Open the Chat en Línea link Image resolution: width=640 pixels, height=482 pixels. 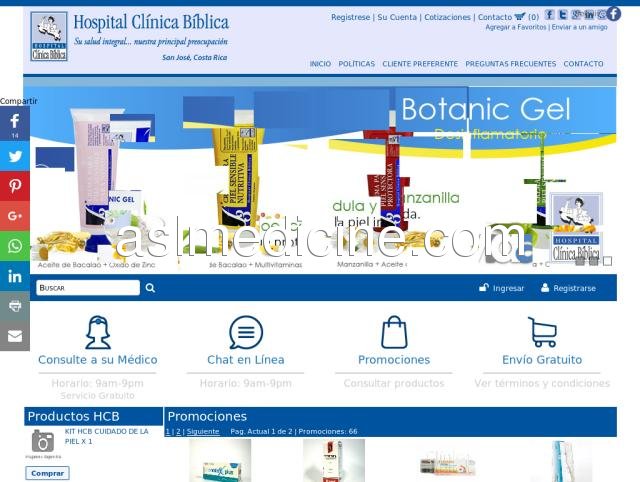(246, 360)
